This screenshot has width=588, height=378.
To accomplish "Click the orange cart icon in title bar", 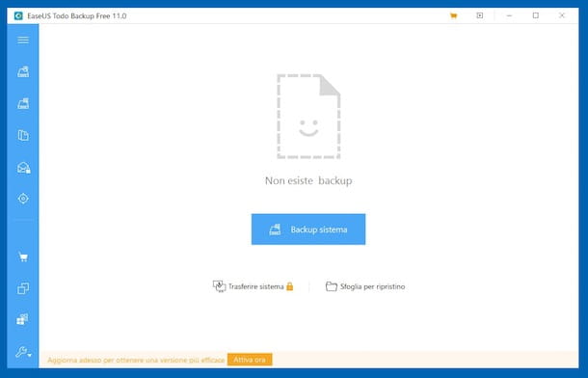I will pyautogui.click(x=453, y=15).
